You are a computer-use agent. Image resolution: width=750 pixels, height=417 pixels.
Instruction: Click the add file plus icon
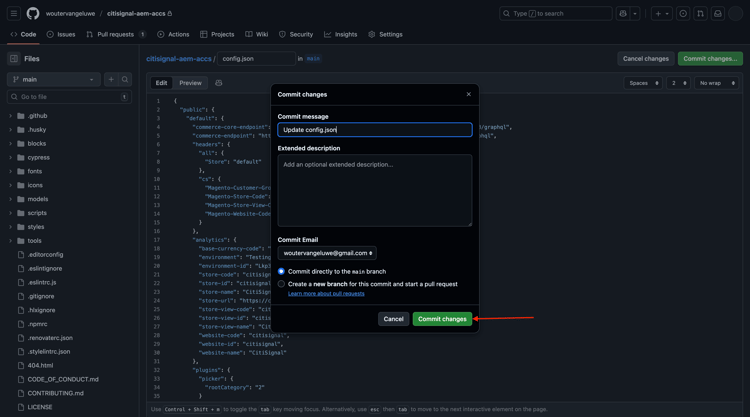click(111, 79)
